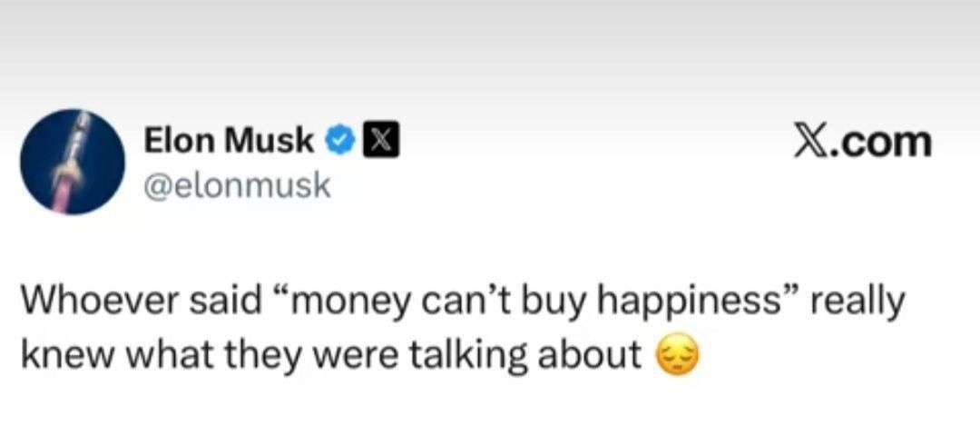This screenshot has width=980, height=436.
Task: Select the pensive face emoji
Action: (x=678, y=357)
